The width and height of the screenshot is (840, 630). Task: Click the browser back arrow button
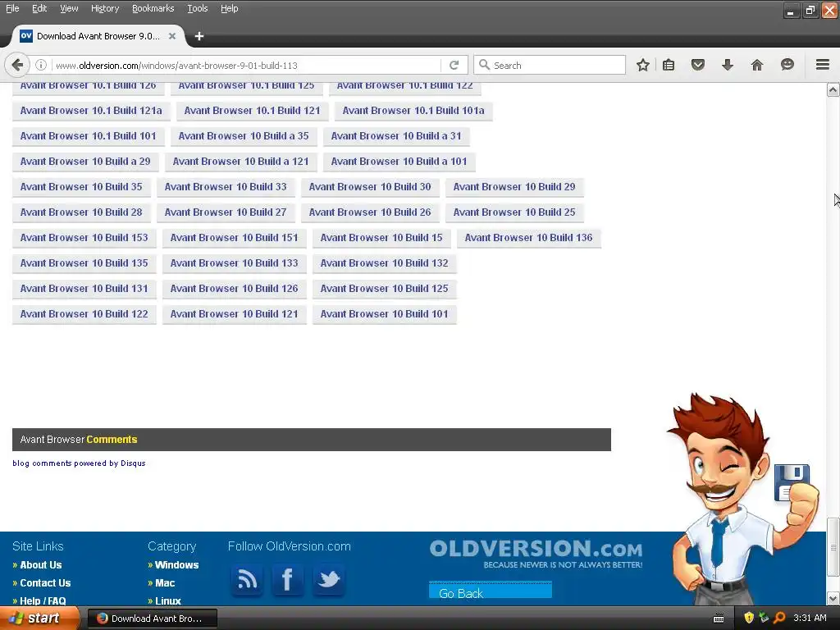[17, 66]
